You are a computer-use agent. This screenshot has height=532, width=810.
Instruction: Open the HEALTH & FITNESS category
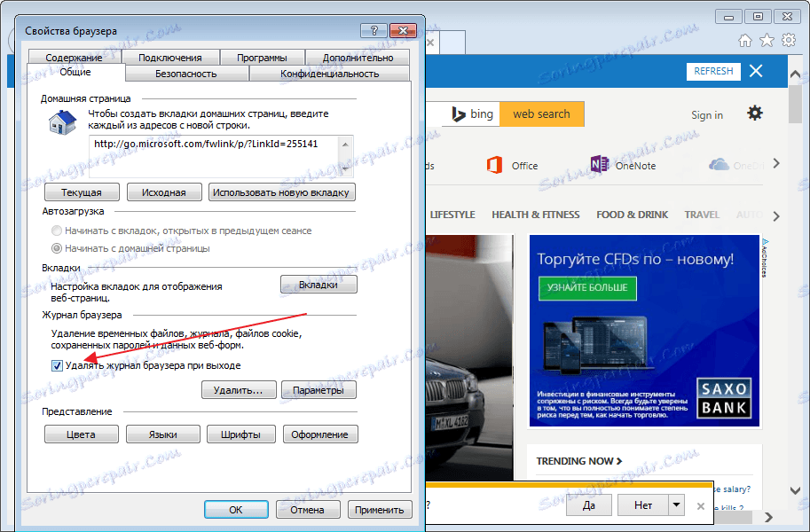536,215
